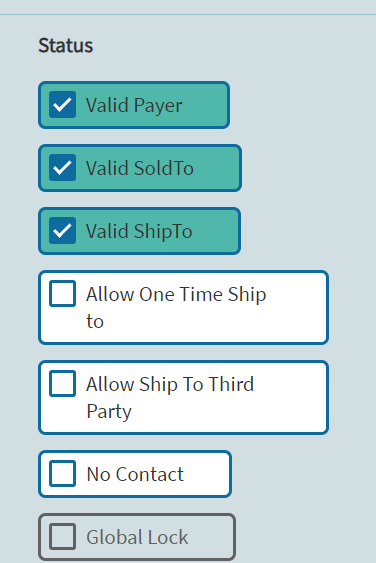The width and height of the screenshot is (376, 563).
Task: Click the wrapped word to under Allow One
Action: coord(95,321)
